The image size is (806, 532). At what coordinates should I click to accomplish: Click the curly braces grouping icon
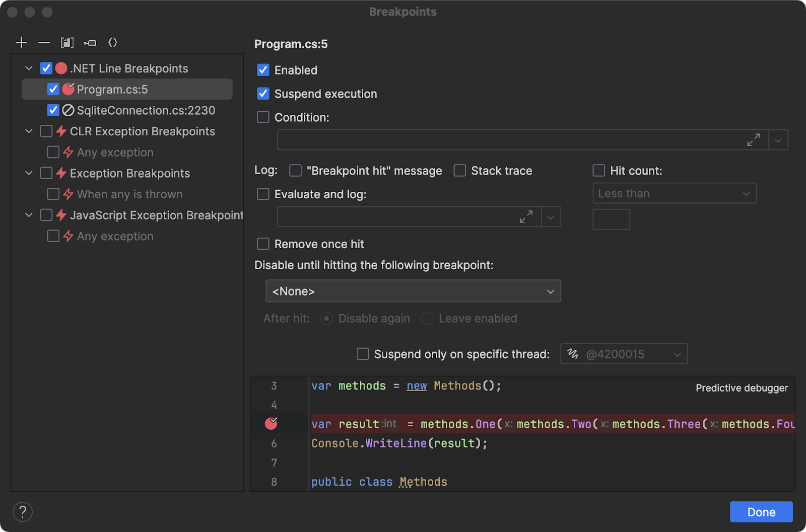(x=113, y=43)
